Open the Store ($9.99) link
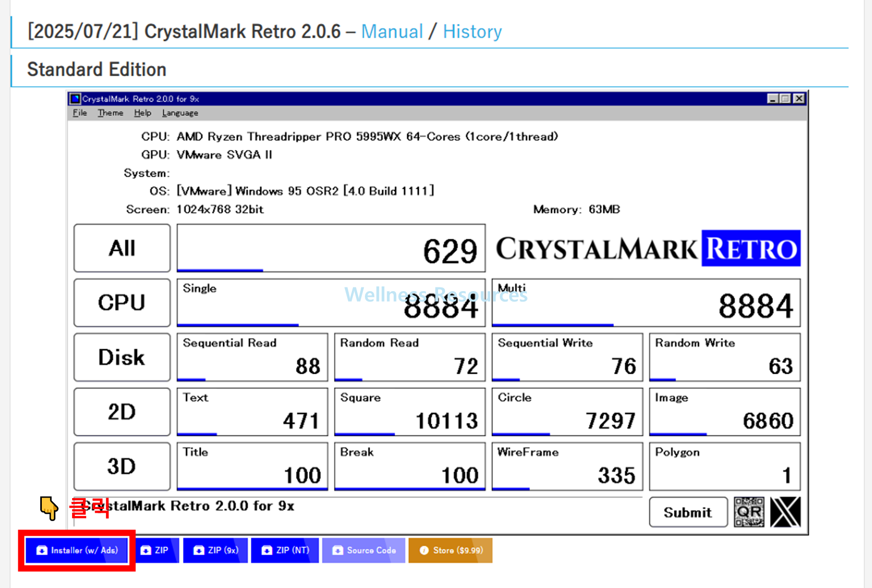Viewport: 872px width, 588px height. (450, 550)
